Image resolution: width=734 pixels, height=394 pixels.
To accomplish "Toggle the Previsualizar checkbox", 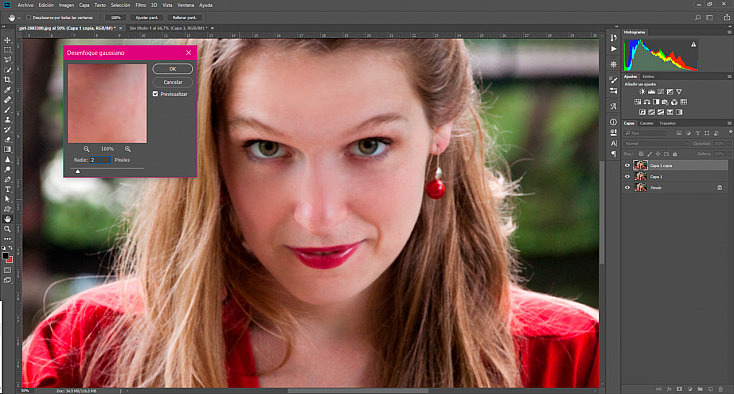I will pyautogui.click(x=155, y=94).
